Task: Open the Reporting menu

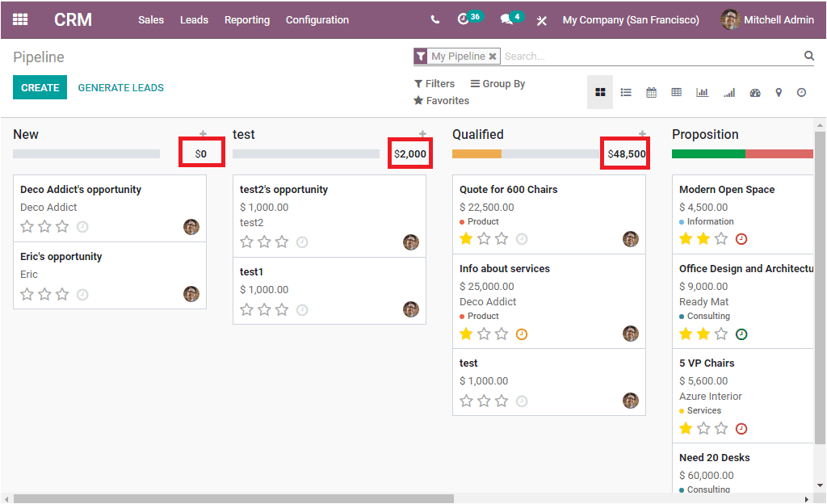Action: point(246,19)
